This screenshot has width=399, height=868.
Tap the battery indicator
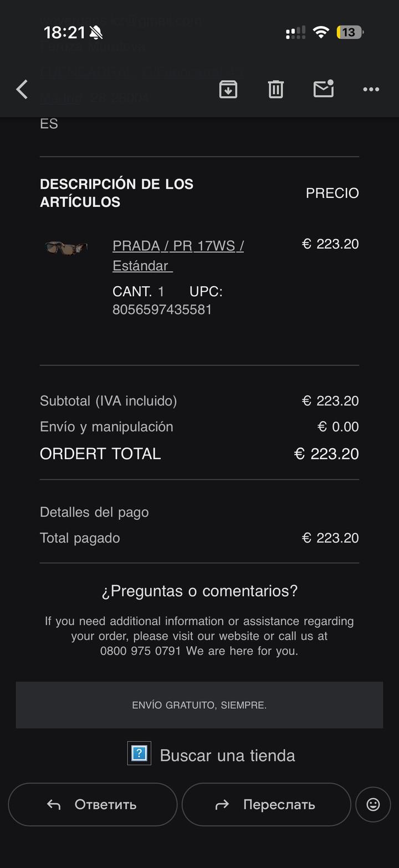tap(349, 32)
